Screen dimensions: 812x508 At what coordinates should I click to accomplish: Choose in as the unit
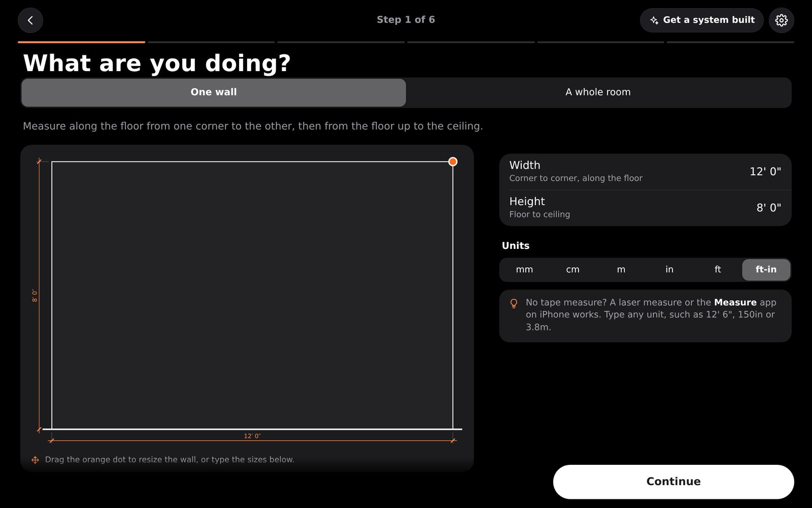click(669, 270)
